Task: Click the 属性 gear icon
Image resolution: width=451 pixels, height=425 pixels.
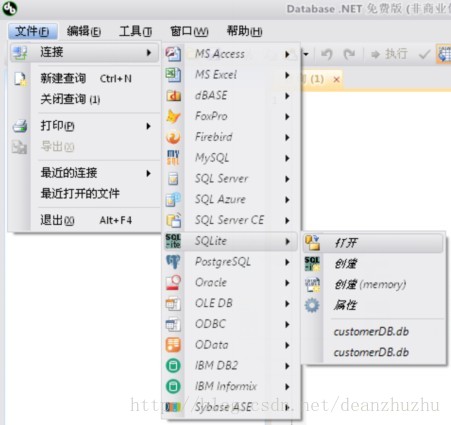Action: pos(312,305)
